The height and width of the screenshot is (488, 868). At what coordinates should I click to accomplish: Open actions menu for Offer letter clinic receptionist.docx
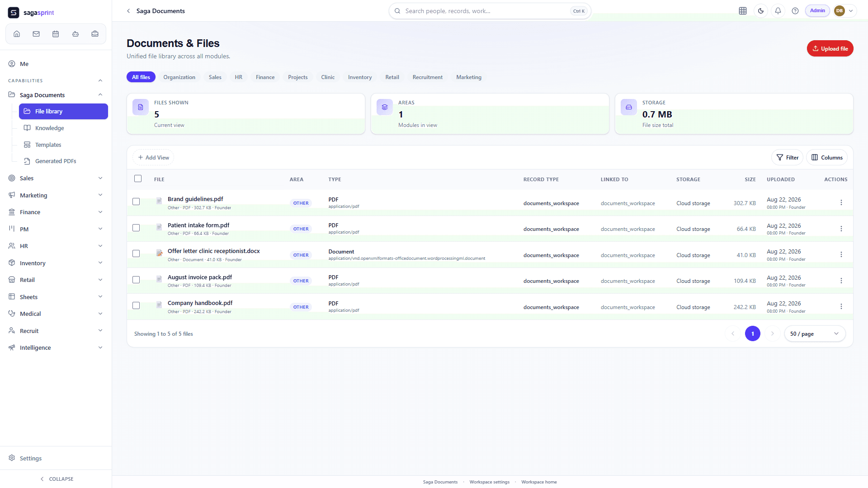point(841,254)
